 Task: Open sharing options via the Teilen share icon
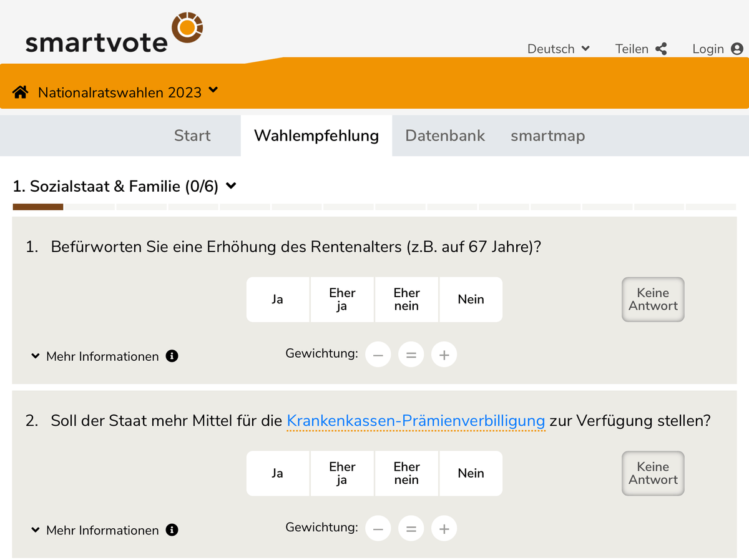662,48
